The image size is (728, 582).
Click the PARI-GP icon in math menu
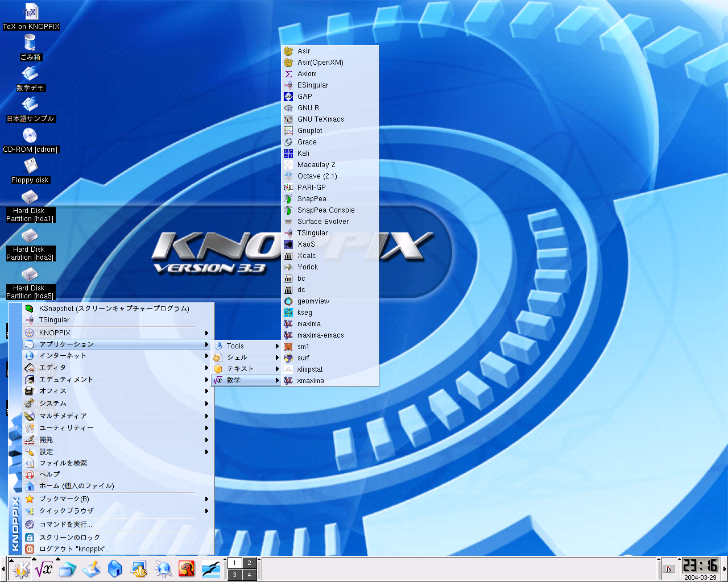tap(288, 188)
